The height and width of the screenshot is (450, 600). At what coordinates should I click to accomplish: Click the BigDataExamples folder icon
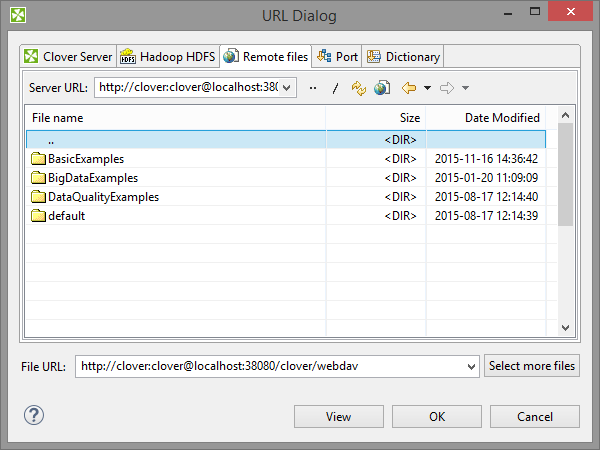[38, 178]
